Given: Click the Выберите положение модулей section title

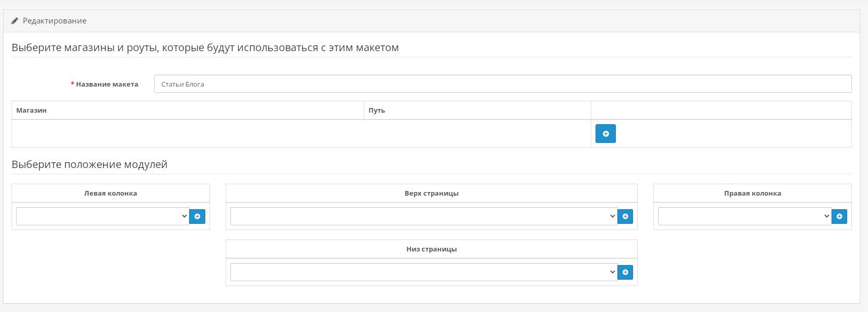Looking at the screenshot, I should [x=90, y=164].
